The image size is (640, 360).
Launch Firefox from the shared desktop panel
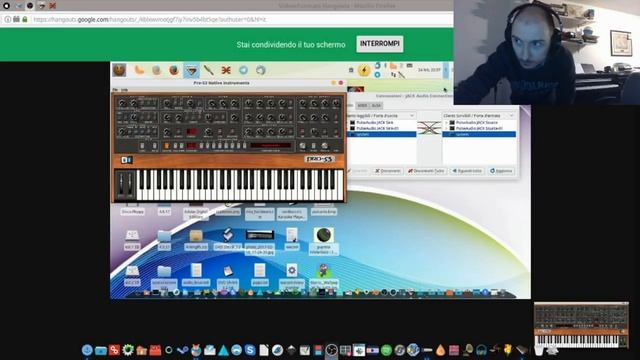point(174,70)
